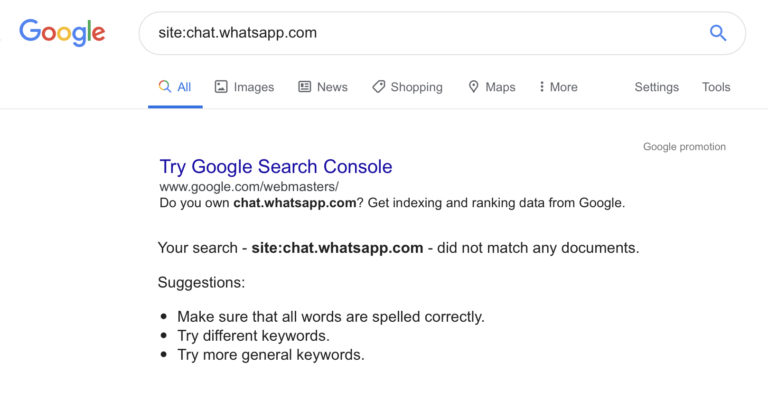
Task: Open the Settings dropdown
Action: coord(656,87)
